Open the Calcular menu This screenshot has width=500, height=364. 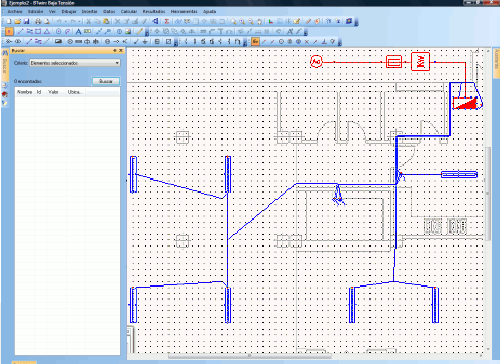point(129,11)
